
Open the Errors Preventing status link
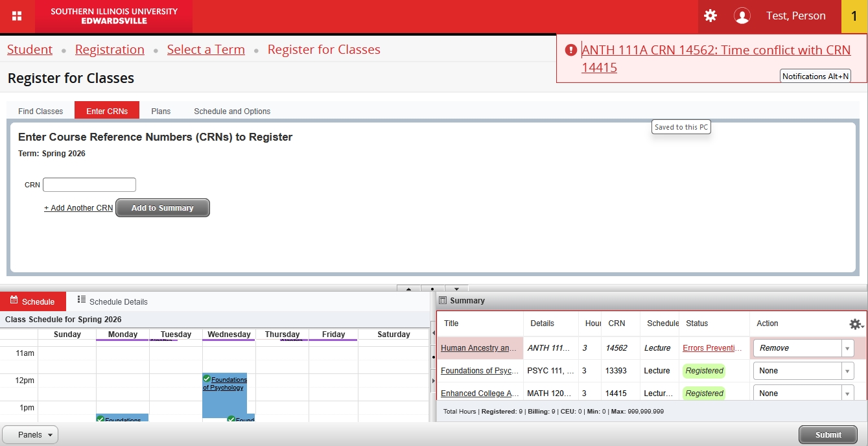[x=712, y=348]
